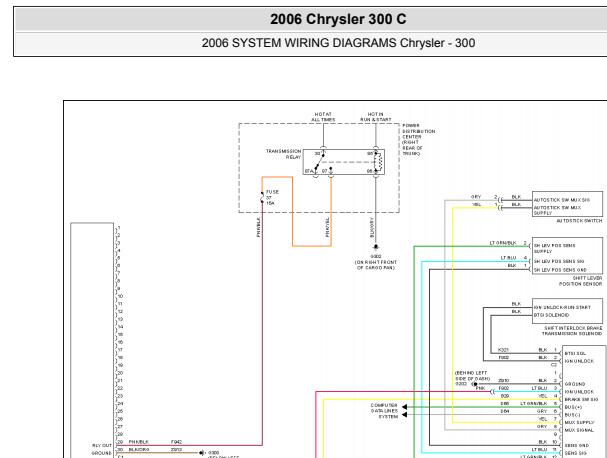Click the 'MUX SIGNAL' pin label
Viewport: 607px width, 458px height.
pos(579,430)
